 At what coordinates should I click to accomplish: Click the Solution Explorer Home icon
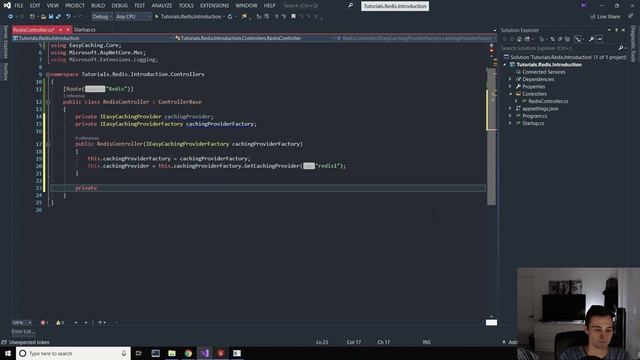click(x=519, y=39)
